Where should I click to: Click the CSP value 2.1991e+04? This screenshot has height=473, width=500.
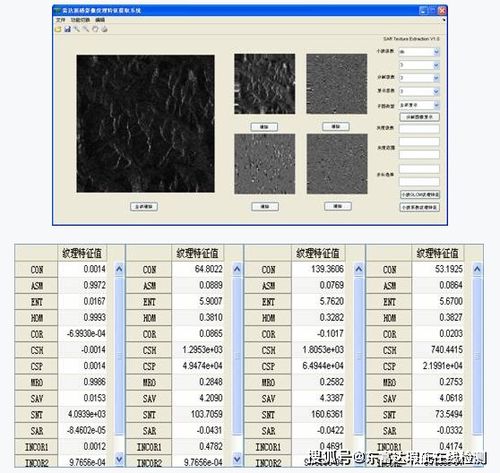click(x=443, y=366)
